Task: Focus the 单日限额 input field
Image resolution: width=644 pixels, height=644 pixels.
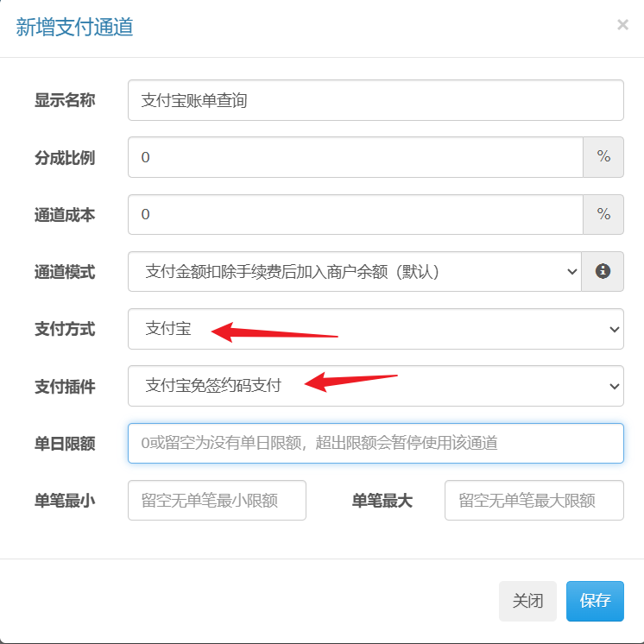Action: point(376,443)
